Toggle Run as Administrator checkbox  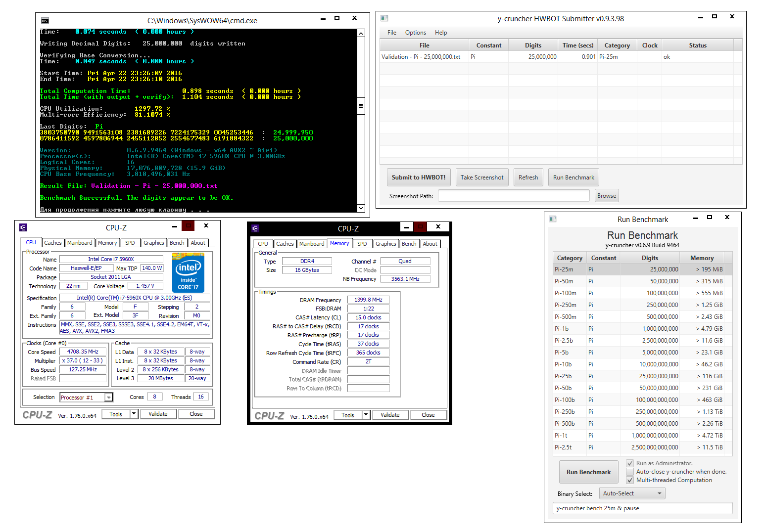[x=630, y=463]
